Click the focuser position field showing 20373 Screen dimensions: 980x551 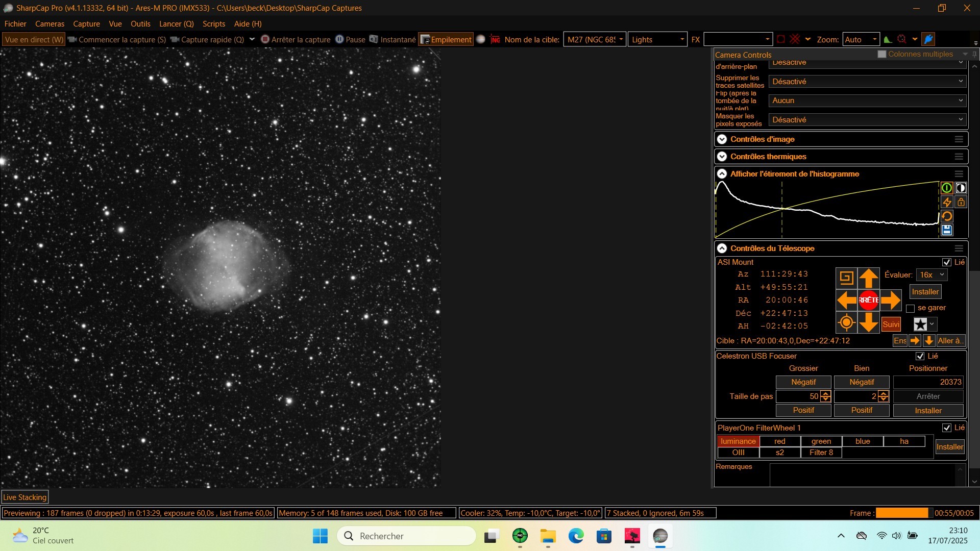pyautogui.click(x=928, y=382)
